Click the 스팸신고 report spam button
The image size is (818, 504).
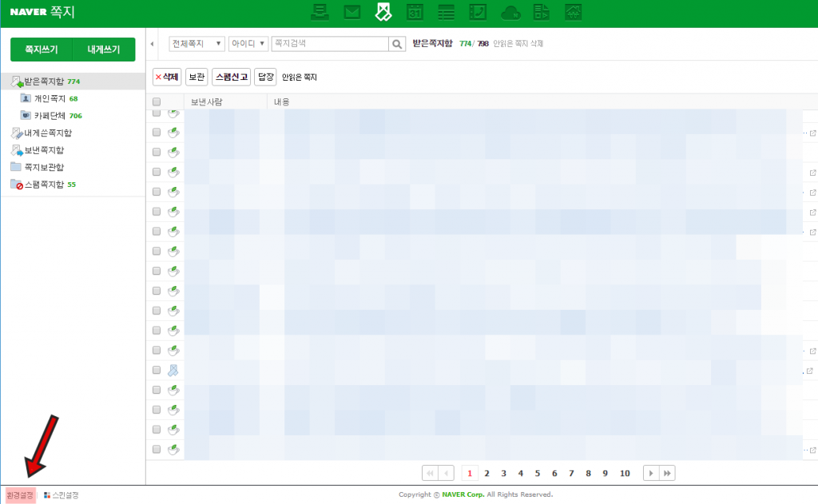point(231,77)
